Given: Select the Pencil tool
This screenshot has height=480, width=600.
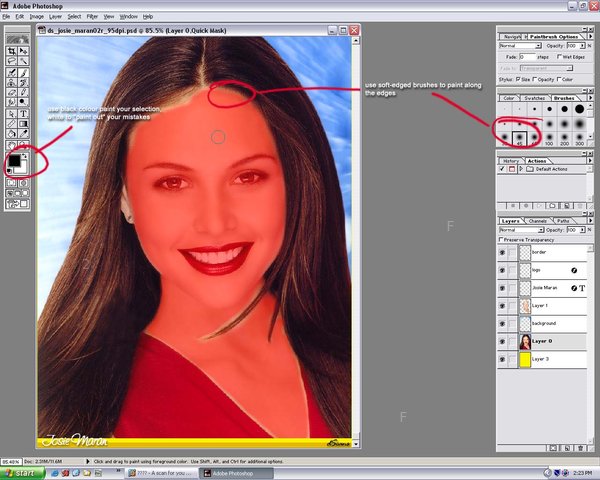Looking at the screenshot, I should (x=23, y=92).
